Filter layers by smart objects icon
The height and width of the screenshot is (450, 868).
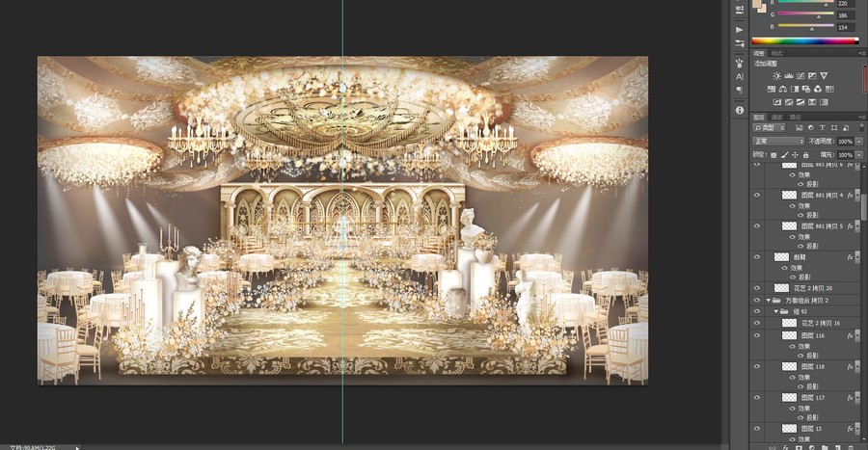click(845, 128)
